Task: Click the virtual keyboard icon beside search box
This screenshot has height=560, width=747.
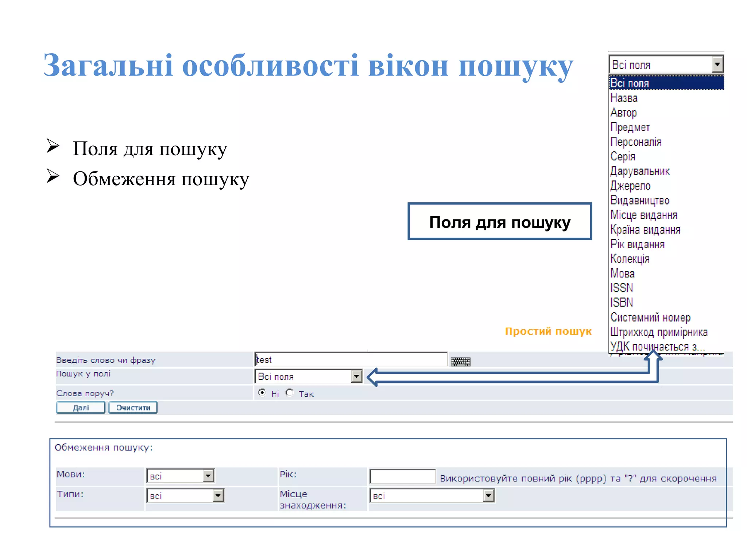Action: coord(460,361)
